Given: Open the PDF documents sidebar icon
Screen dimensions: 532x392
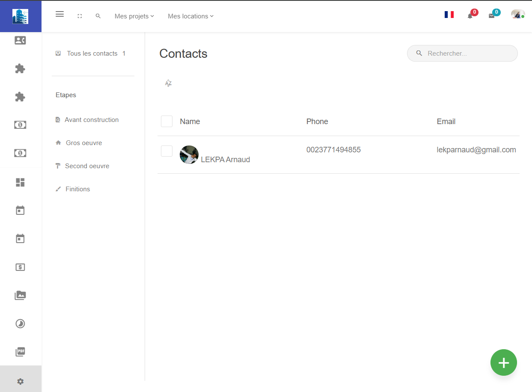Looking at the screenshot, I should (20, 352).
